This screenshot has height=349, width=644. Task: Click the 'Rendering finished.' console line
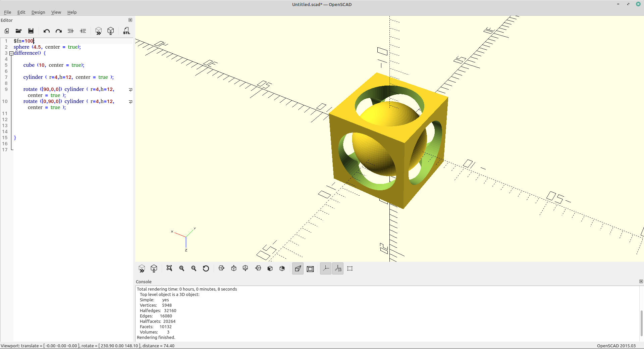[156, 337]
